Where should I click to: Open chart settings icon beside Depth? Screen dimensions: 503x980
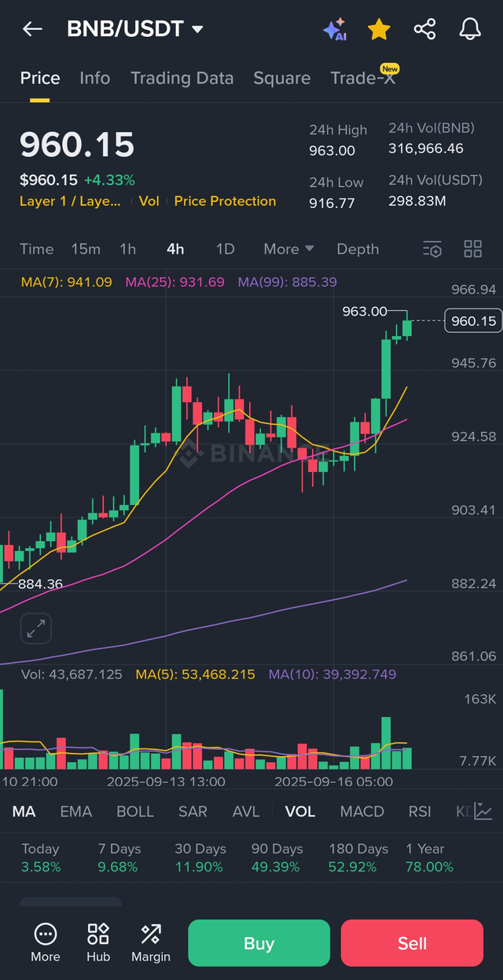432,250
